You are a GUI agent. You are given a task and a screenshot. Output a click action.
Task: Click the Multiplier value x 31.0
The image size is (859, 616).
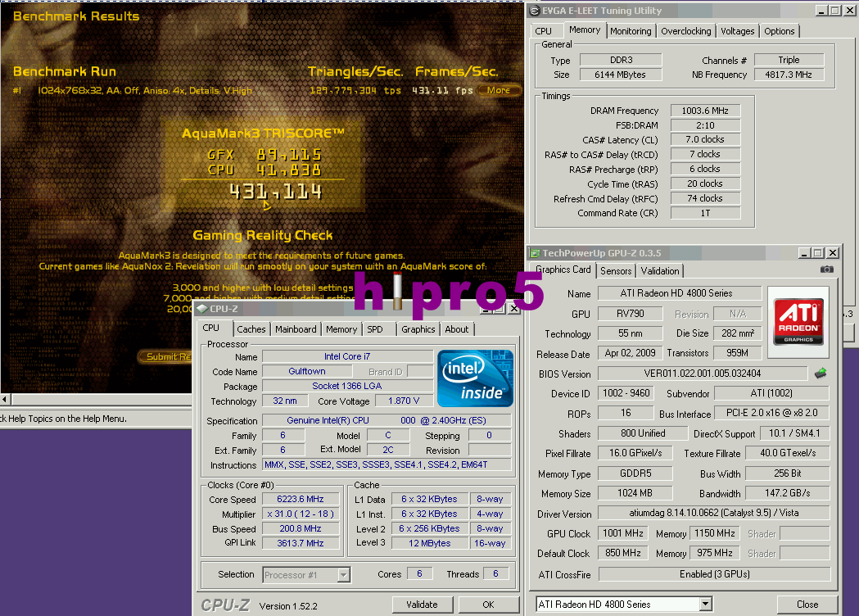301,514
